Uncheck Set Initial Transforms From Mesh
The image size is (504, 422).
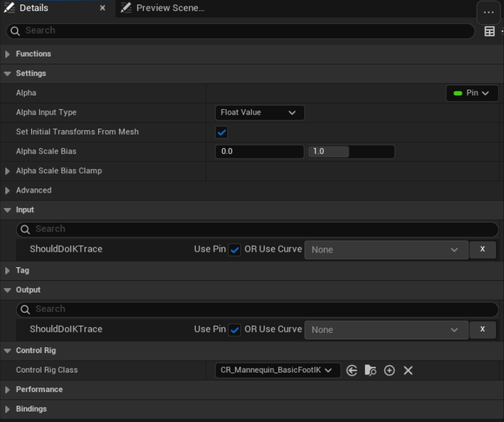(x=222, y=132)
